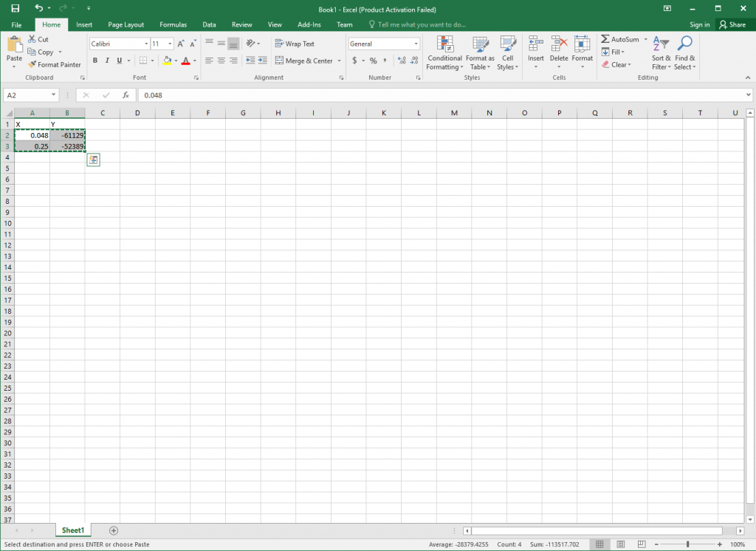Open the File tab
The height and width of the screenshot is (551, 756).
tap(16, 24)
